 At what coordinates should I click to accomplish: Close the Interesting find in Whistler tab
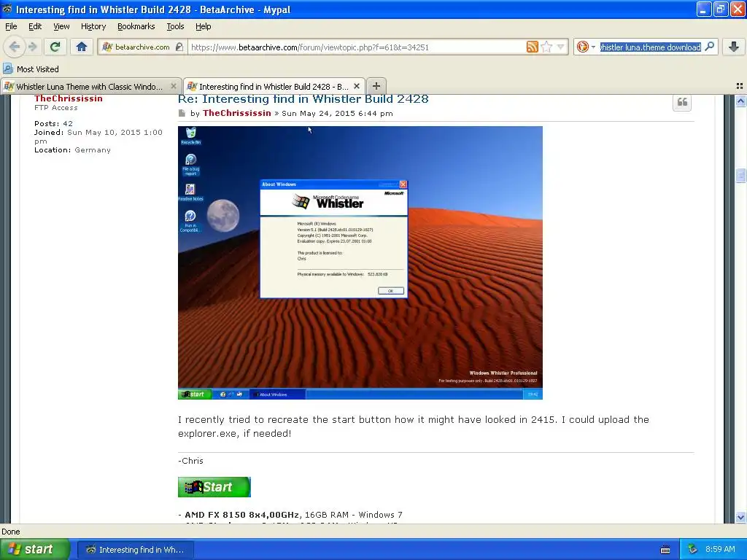tap(356, 86)
